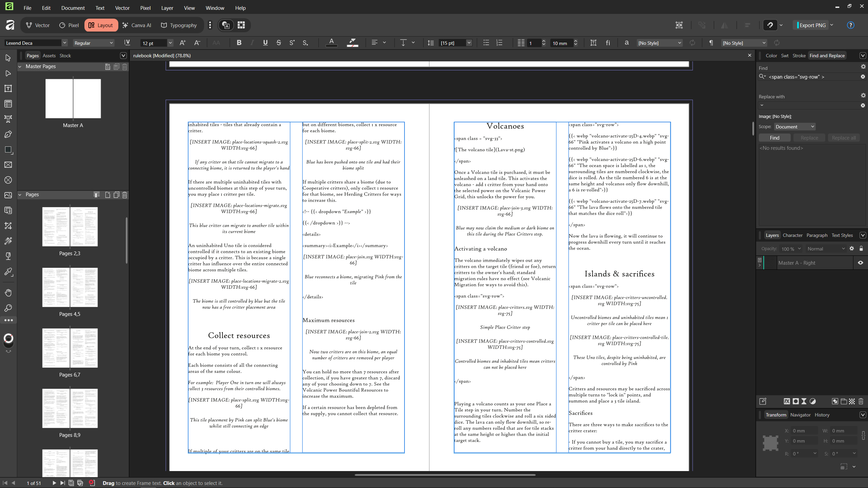This screenshot has width=868, height=488.
Task: Switch to the Character tab
Action: tap(792, 235)
